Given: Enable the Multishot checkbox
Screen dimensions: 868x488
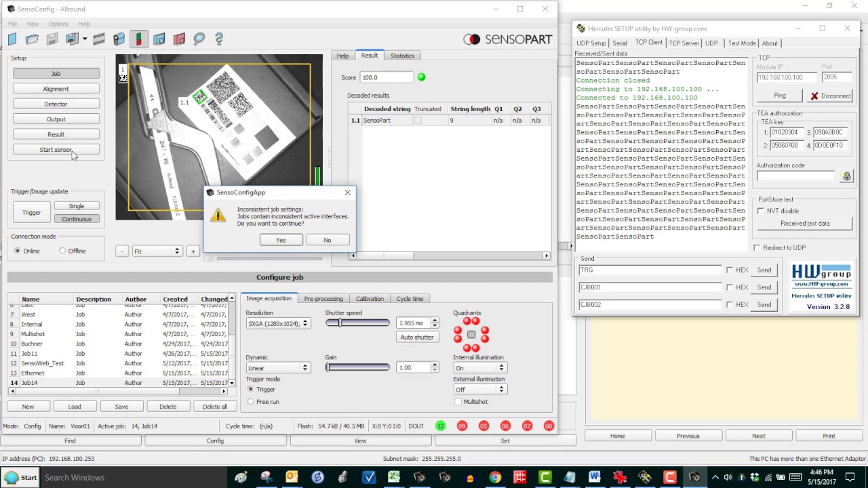Looking at the screenshot, I should [458, 402].
